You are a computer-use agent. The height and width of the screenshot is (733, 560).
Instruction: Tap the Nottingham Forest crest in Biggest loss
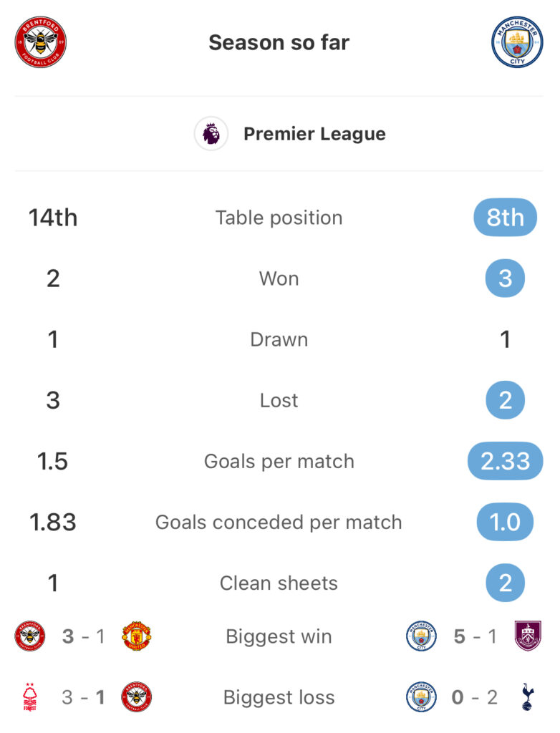pyautogui.click(x=30, y=697)
